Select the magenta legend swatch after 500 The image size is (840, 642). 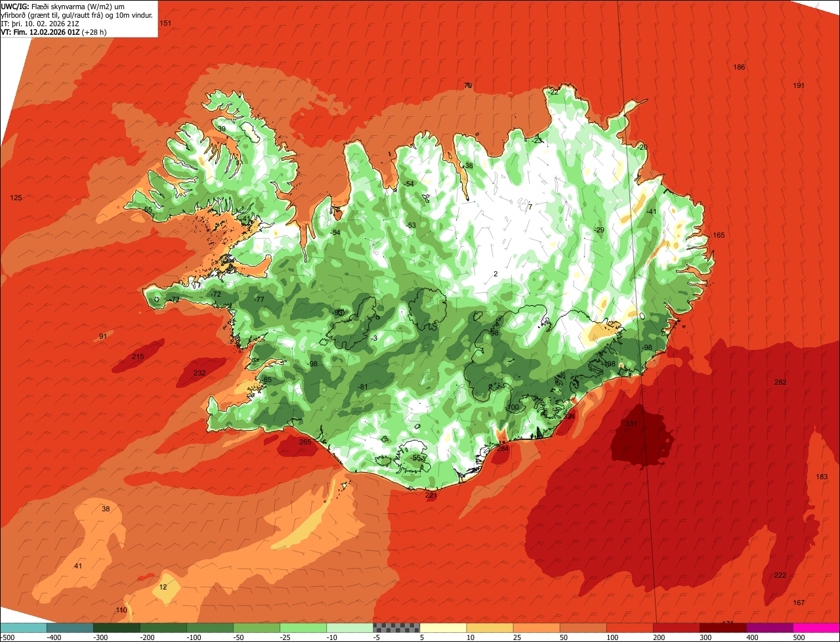816,628
